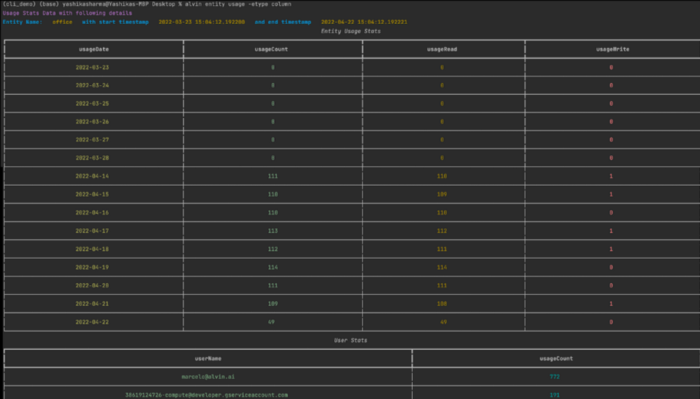
Task: Click usageCount 114 in the 2022-04-19 row
Action: [273, 268]
